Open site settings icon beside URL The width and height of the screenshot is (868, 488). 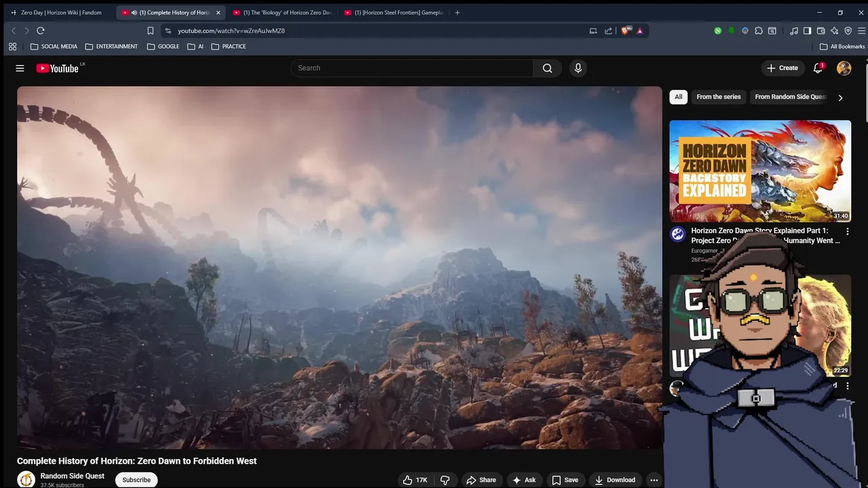click(x=168, y=30)
